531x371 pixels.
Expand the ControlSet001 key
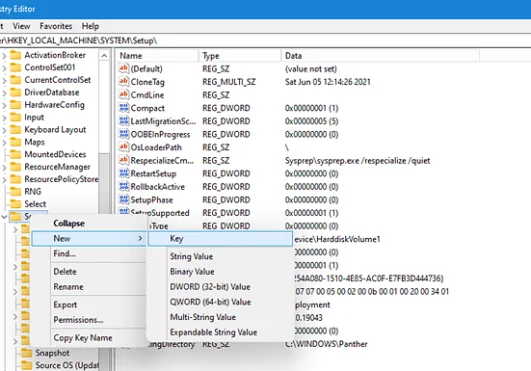[x=4, y=68]
